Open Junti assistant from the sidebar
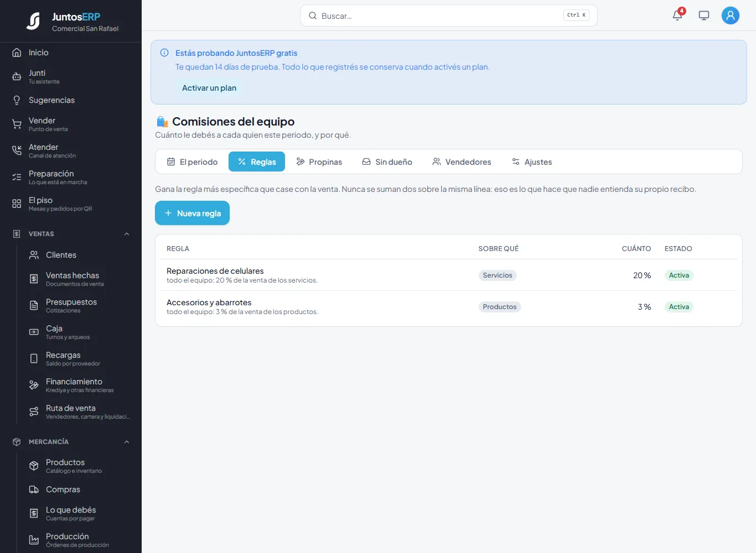756x553 pixels. coord(71,77)
